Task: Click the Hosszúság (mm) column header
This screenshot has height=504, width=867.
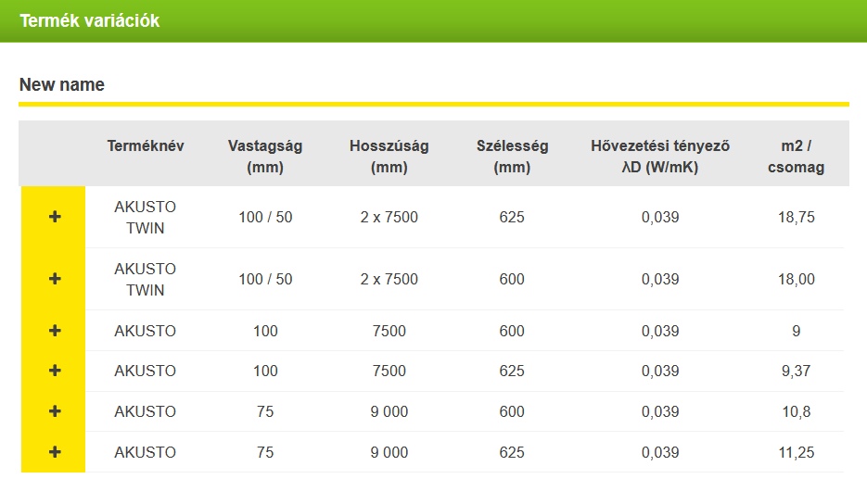Action: click(x=389, y=157)
